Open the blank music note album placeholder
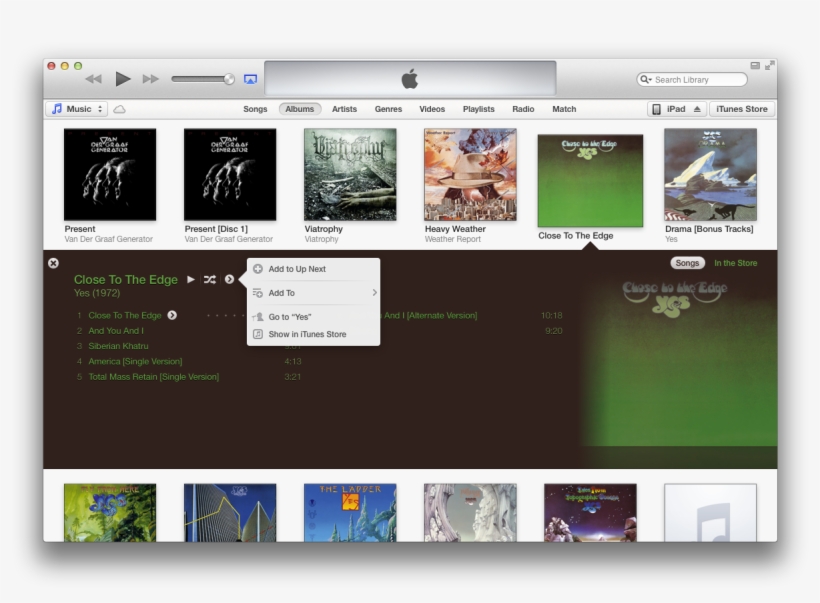Image resolution: width=820 pixels, height=603 pixels. point(710,513)
